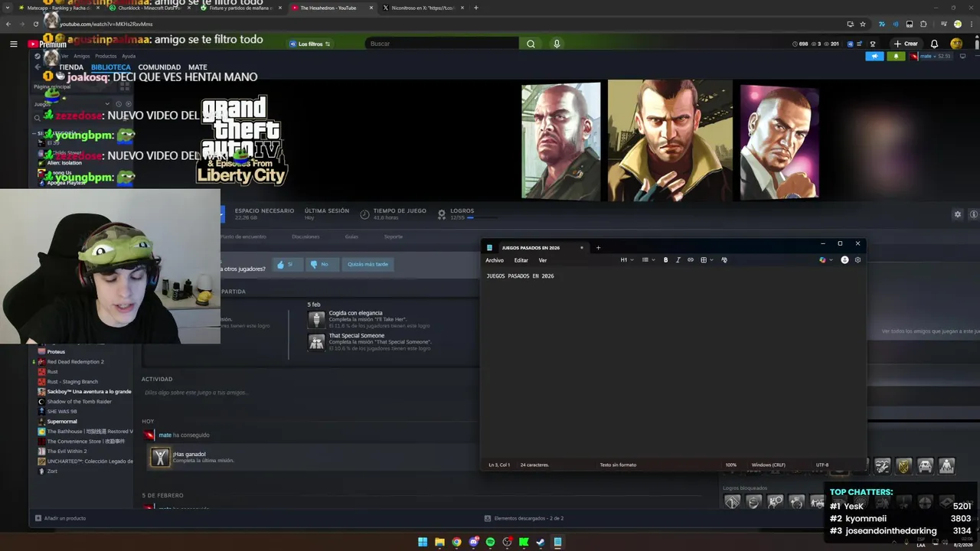Open the Notepad account profile icon
Image resolution: width=980 pixels, height=551 pixels.
(x=844, y=260)
